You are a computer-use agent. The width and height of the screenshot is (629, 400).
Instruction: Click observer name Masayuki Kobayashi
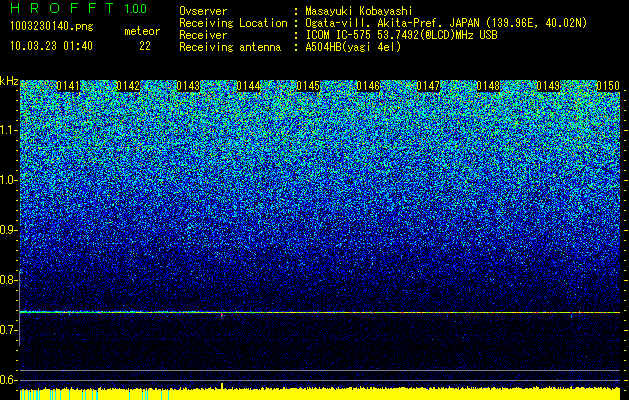pyautogui.click(x=359, y=11)
